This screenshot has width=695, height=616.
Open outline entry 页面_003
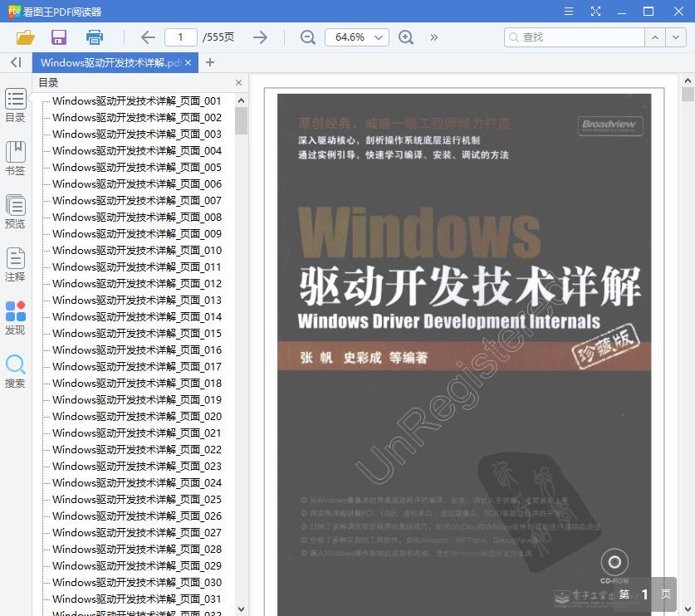136,134
